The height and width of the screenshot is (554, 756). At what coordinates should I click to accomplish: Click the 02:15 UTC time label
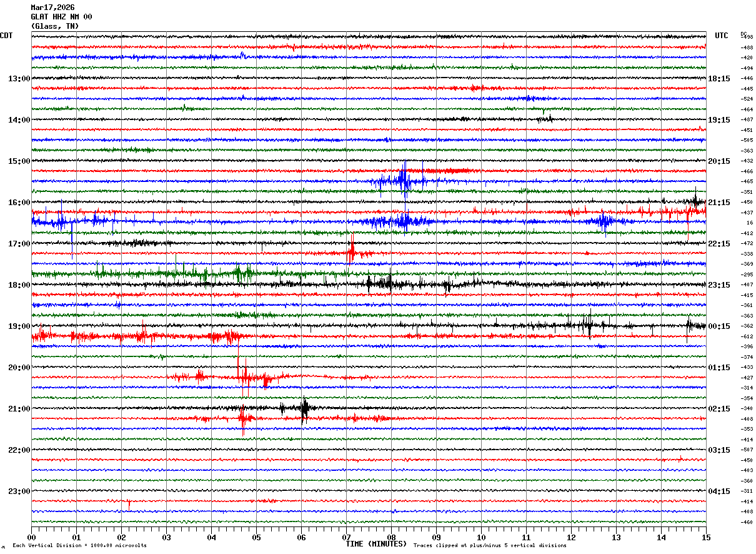point(719,409)
